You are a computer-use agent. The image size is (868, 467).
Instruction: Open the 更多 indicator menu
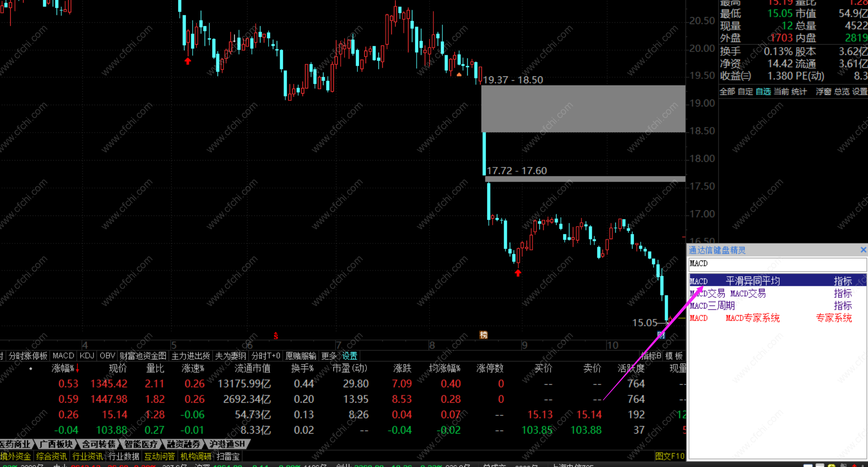329,356
